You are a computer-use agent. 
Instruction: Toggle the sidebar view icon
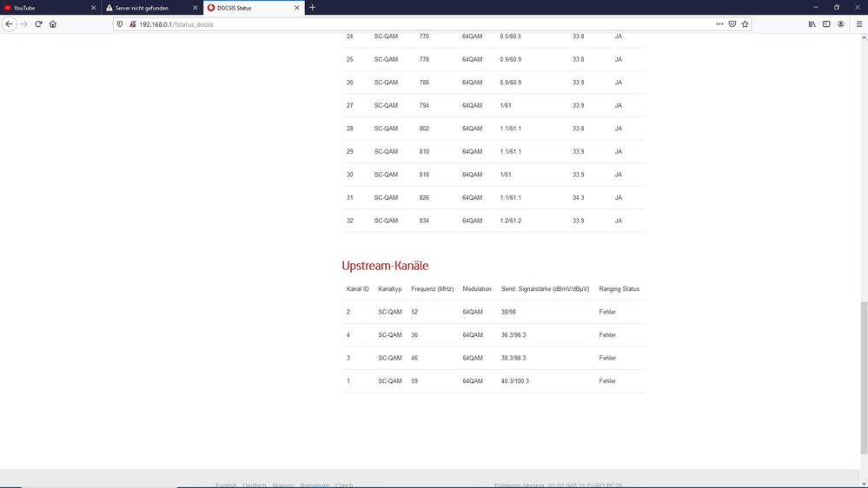coord(826,24)
